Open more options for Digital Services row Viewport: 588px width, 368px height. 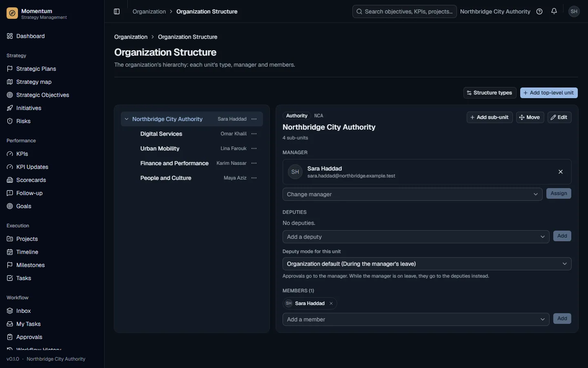coord(254,134)
